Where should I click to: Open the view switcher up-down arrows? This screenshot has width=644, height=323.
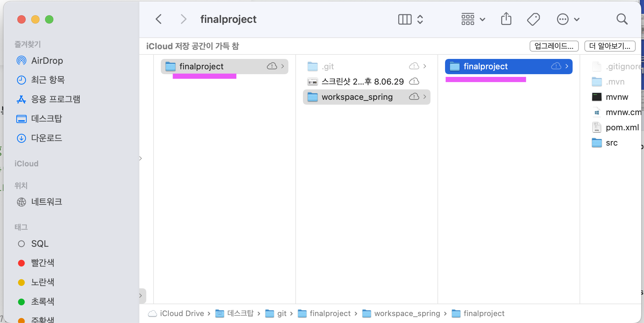pyautogui.click(x=420, y=19)
